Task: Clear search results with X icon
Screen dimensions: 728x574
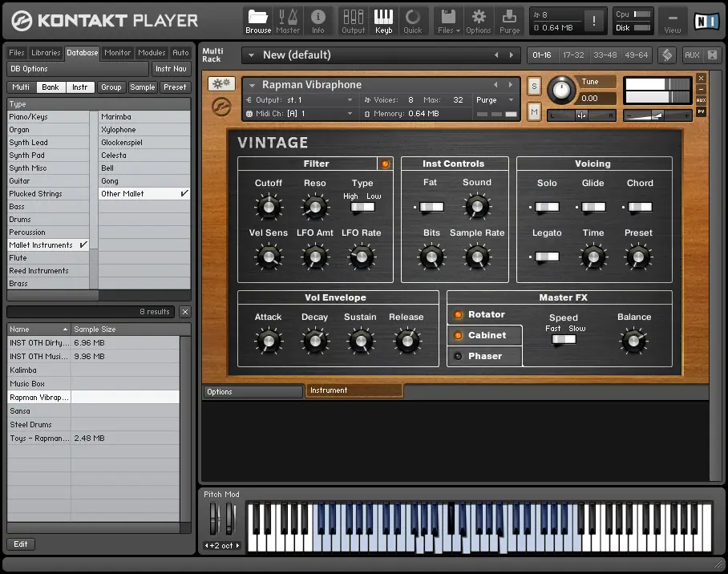Action: click(184, 312)
